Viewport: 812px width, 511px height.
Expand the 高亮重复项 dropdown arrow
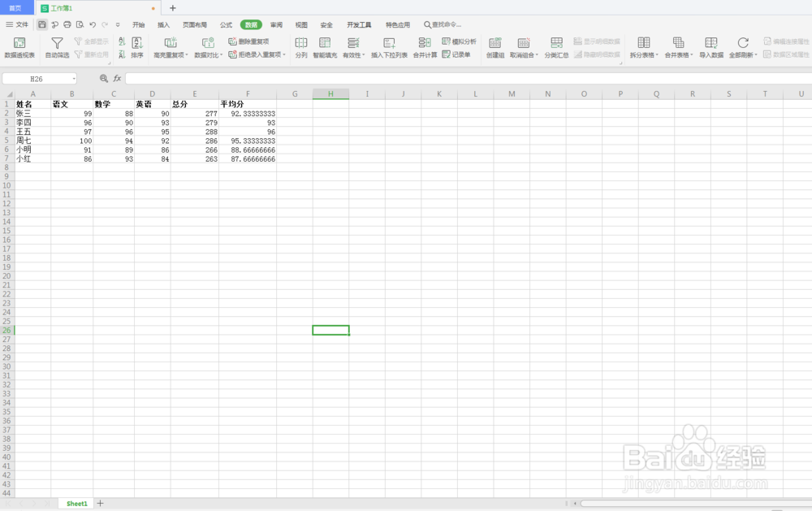click(187, 55)
